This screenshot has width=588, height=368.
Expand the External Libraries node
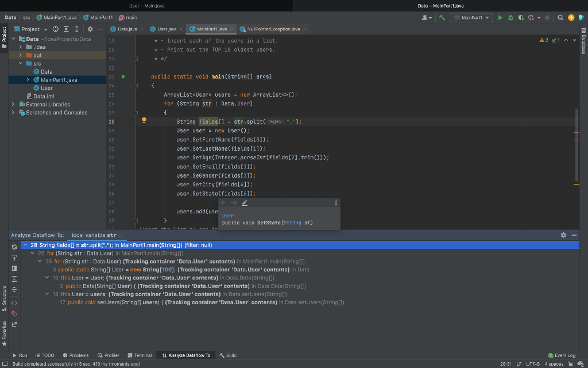point(14,105)
